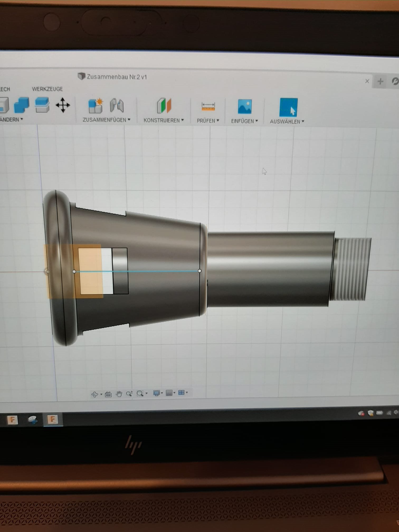Click the white endpoint on the blue axis line

[x=199, y=271]
